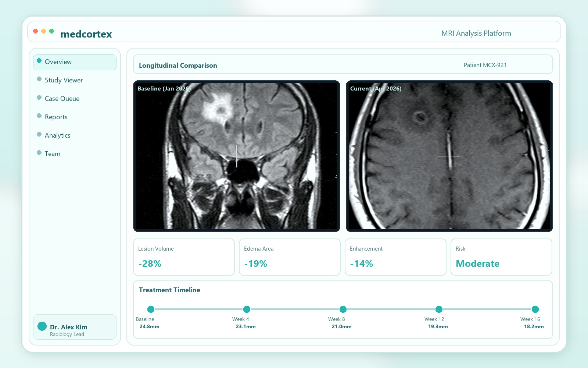
Task: Click the Week 8 marker on the timeline
Action: (343, 309)
